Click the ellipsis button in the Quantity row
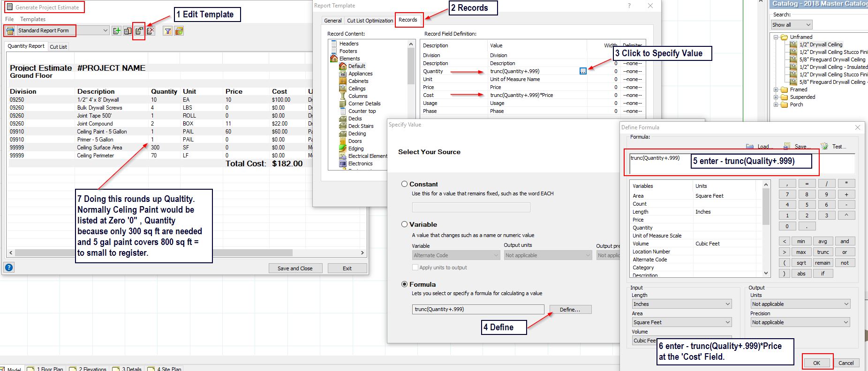 pyautogui.click(x=583, y=71)
